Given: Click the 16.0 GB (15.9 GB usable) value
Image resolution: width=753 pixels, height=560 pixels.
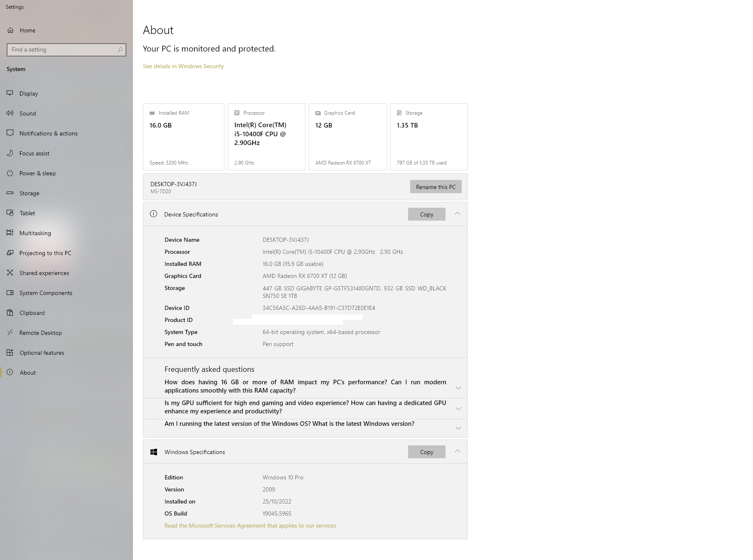Looking at the screenshot, I should (293, 264).
